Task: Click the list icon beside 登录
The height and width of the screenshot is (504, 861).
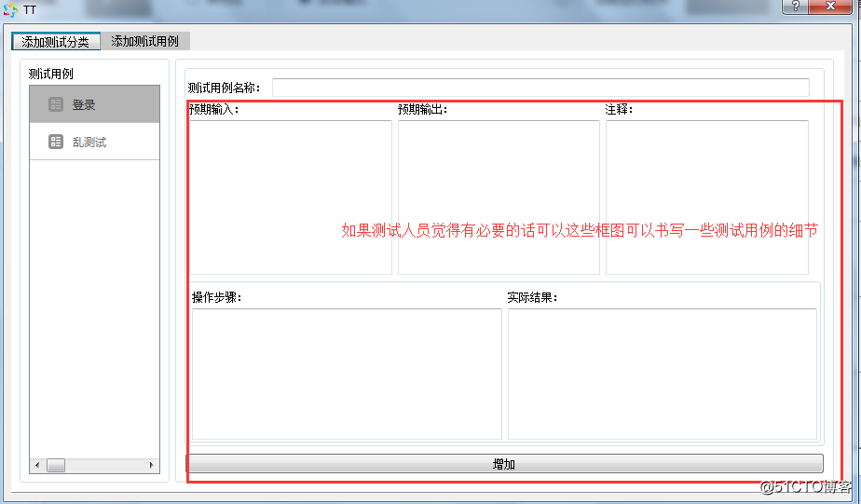Action: [56, 104]
